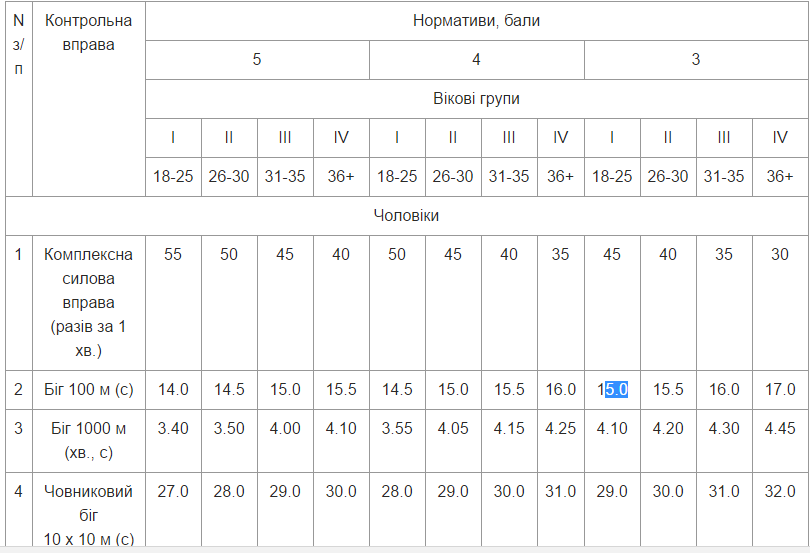Viewport: 810px width, 553px height.
Task: Select the 27.0 value in the shuttle run row
Action: tap(173, 491)
